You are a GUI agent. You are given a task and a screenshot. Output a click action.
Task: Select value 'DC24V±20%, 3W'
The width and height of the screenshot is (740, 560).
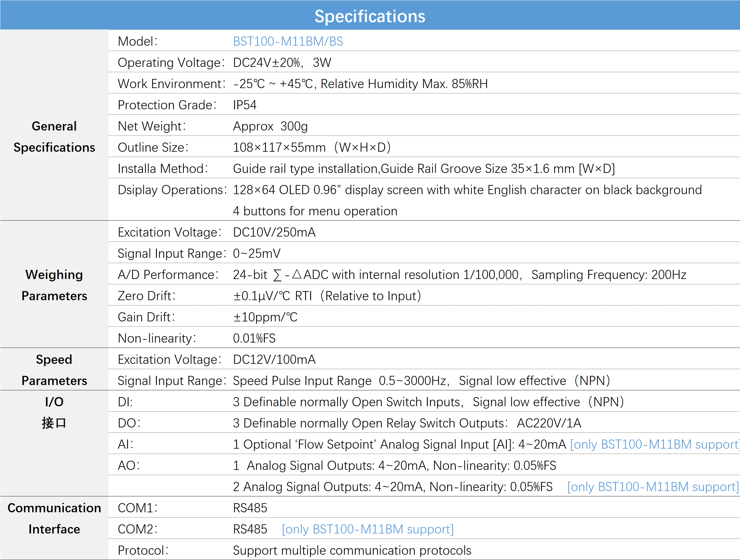point(282,62)
